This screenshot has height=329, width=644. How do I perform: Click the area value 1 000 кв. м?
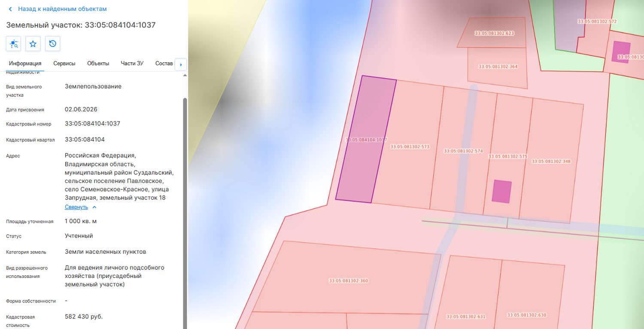tap(81, 221)
